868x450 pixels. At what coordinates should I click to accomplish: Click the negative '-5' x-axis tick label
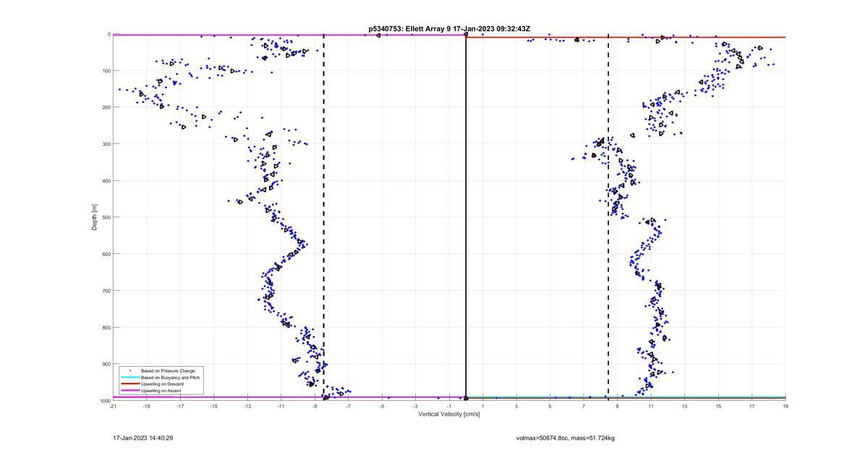(x=382, y=407)
